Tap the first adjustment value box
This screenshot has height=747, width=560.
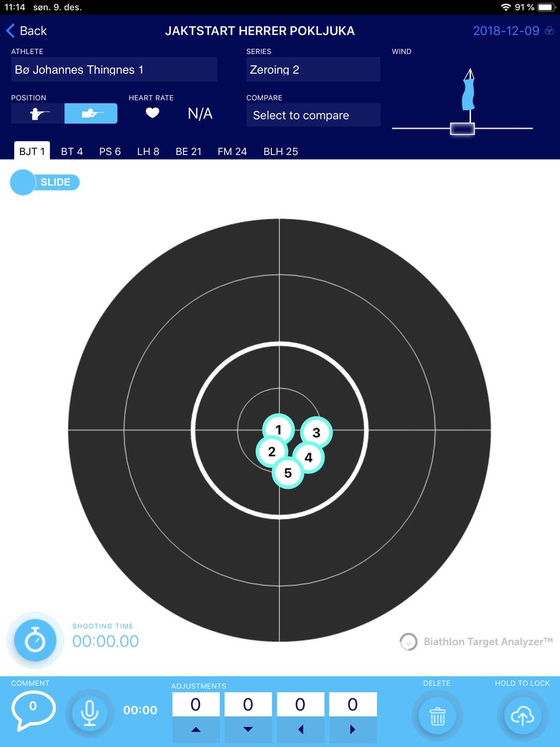point(195,705)
